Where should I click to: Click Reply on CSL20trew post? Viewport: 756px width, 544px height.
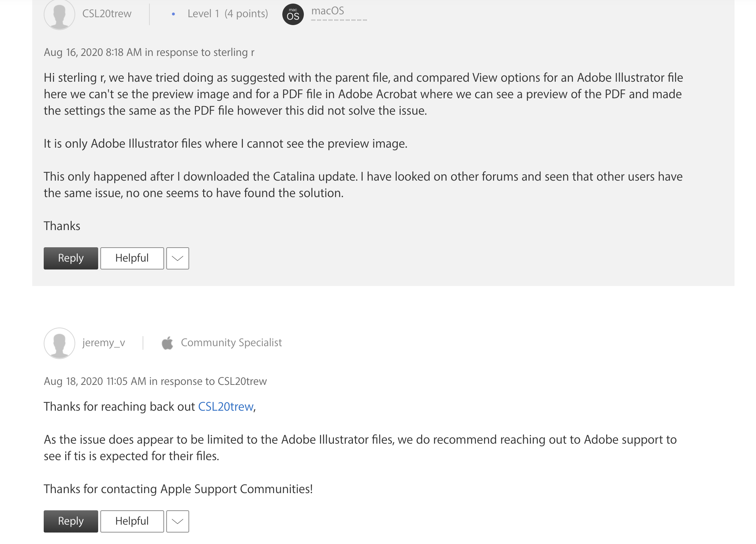(71, 258)
